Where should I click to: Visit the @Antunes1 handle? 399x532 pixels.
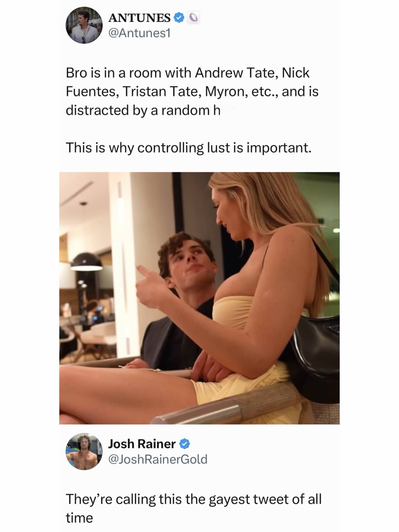[139, 33]
